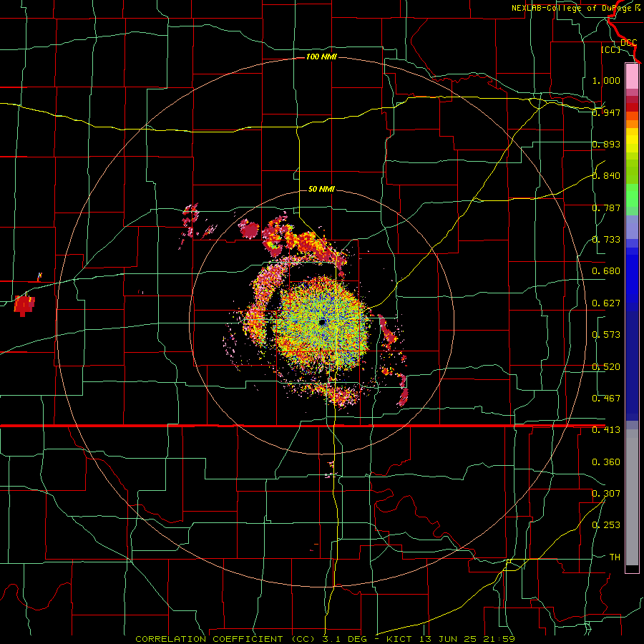Image resolution: width=644 pixels, height=644 pixels.
Task: Click the black radar site dot at center
Action: [x=323, y=322]
